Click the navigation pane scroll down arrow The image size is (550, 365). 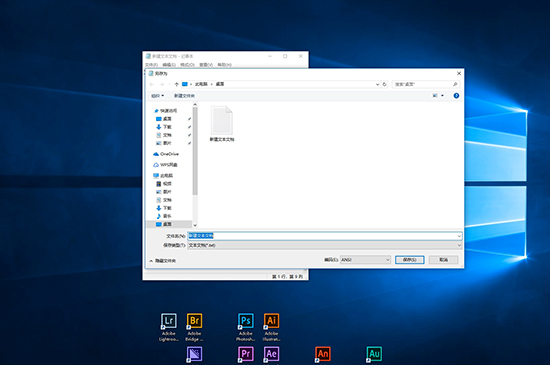pyautogui.click(x=195, y=225)
